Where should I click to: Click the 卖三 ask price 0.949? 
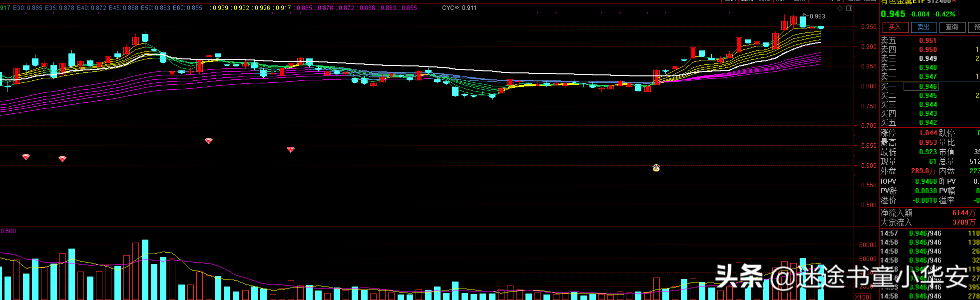(x=928, y=59)
